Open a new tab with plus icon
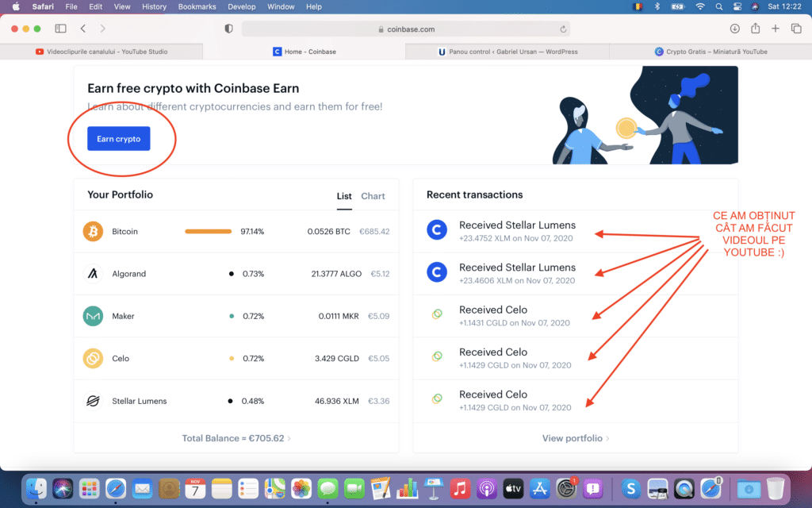Viewport: 812px width, 508px height. 776,29
